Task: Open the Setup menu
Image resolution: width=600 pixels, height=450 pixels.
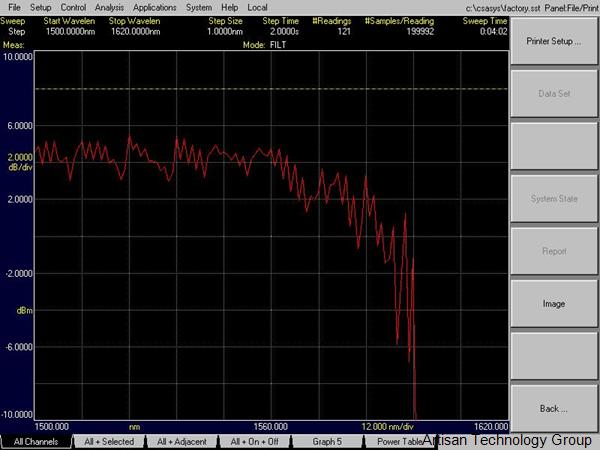Action: [x=40, y=7]
